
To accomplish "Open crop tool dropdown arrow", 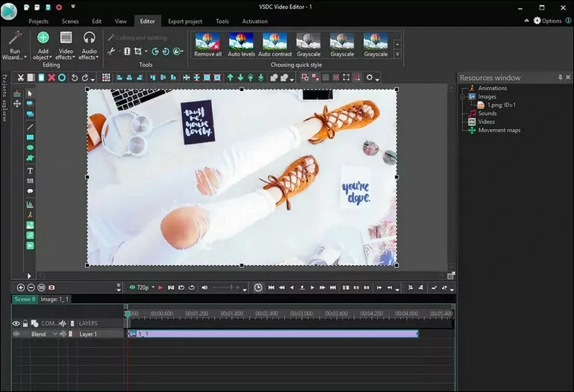I will pyautogui.click(x=146, y=52).
